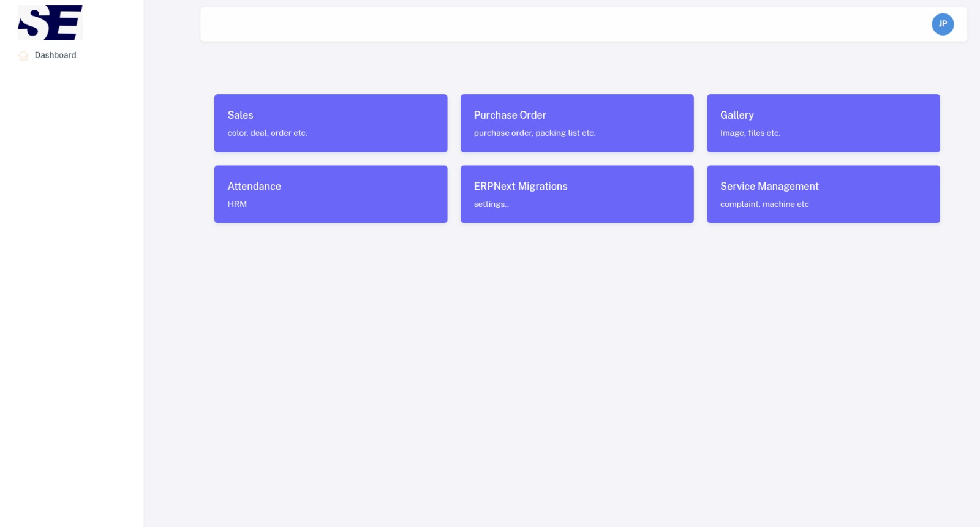Open the Service Management card
Viewport: 980px width, 527px height.
[823, 194]
